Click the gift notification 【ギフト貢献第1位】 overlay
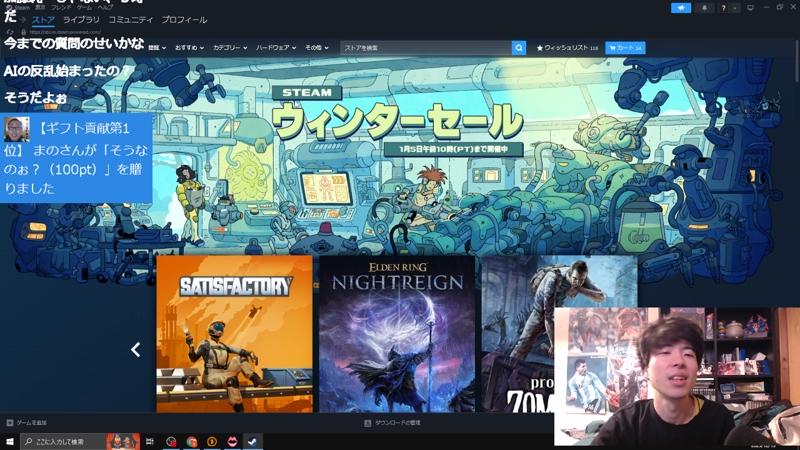 [76, 158]
